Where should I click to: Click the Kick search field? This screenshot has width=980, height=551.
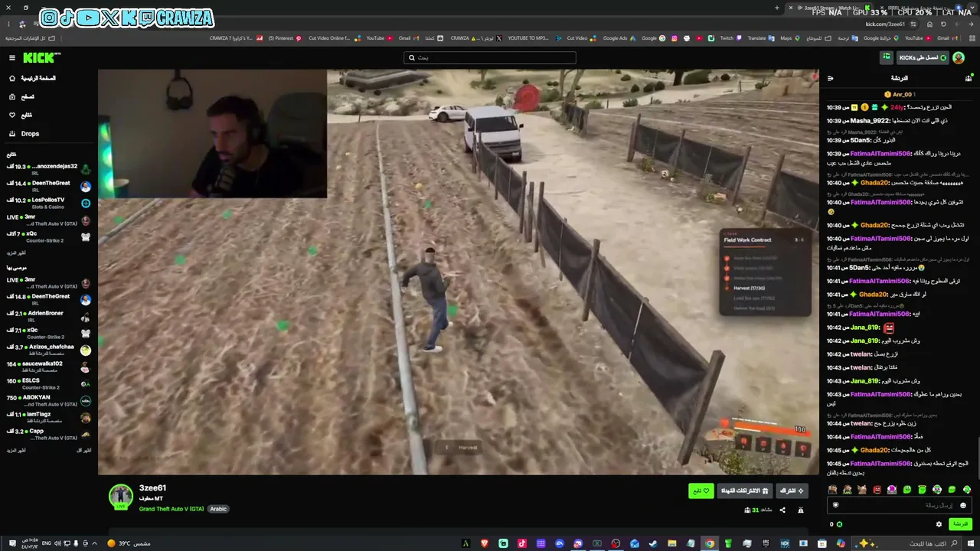point(490,57)
